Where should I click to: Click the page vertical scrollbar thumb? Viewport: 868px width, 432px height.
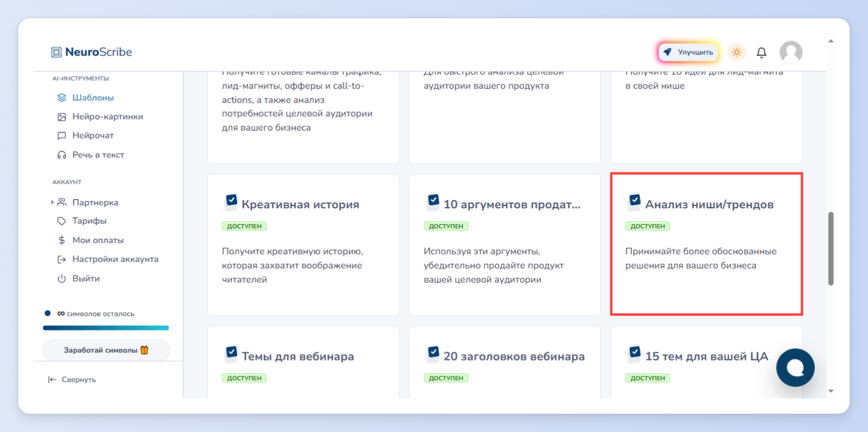click(831, 248)
